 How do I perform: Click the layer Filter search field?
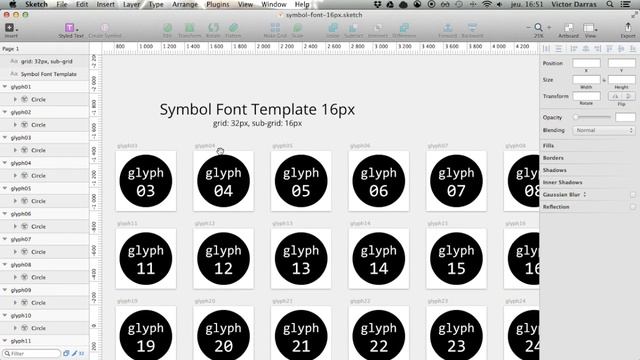[x=31, y=353]
